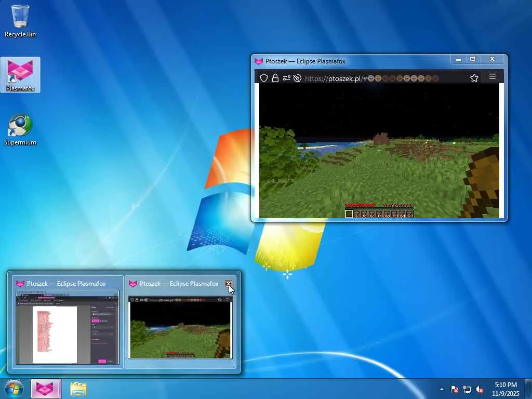This screenshot has height=399, width=532.
Task: Open the Action Center flag icon
Action: [x=455, y=389]
